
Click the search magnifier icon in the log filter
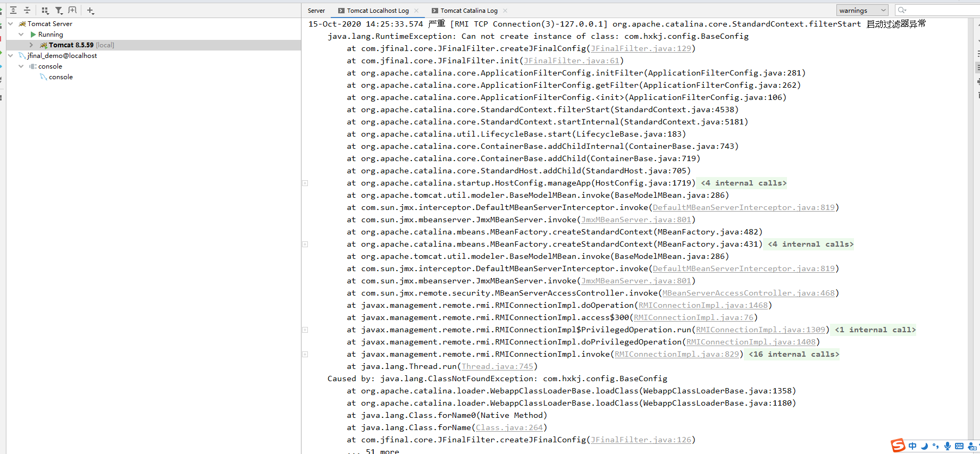tap(901, 10)
